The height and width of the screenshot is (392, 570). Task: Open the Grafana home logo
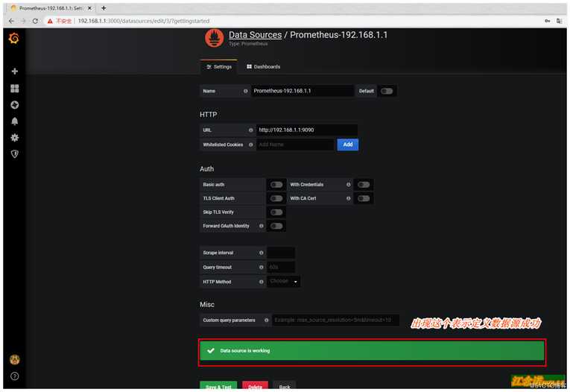point(14,38)
